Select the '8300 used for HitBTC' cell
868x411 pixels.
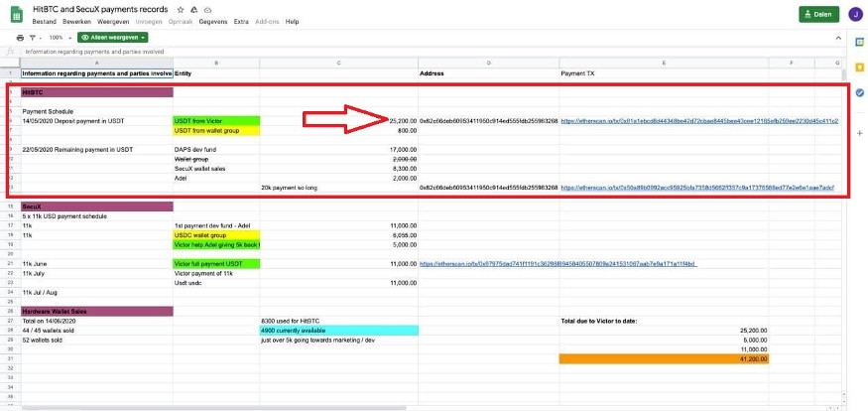click(339, 321)
